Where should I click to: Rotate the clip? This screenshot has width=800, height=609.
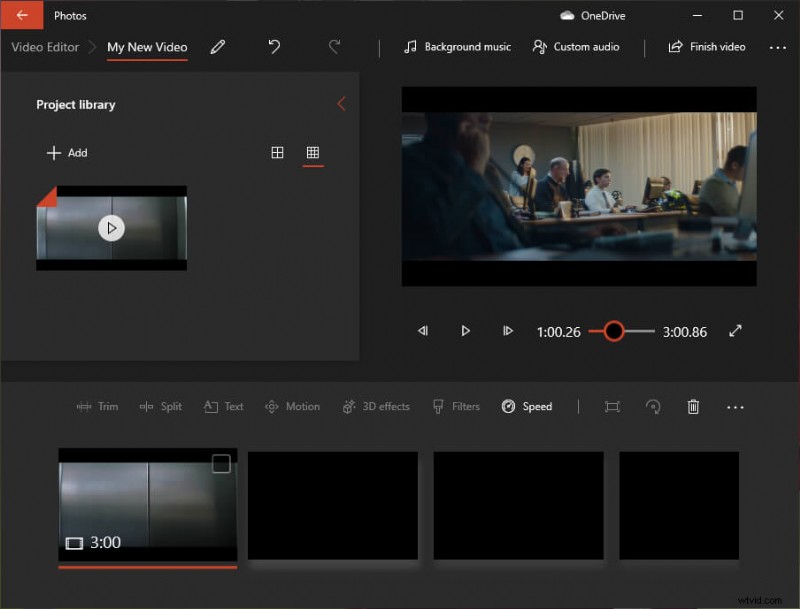pyautogui.click(x=653, y=407)
